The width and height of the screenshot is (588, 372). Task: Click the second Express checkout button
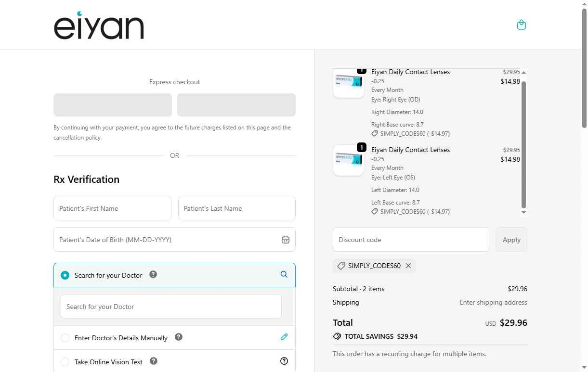[236, 105]
